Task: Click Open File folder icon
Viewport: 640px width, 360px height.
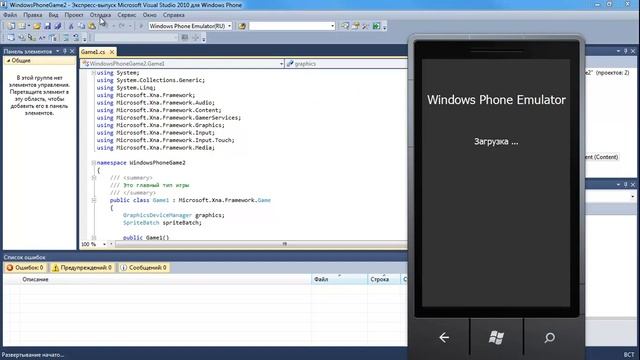Action: [37, 26]
